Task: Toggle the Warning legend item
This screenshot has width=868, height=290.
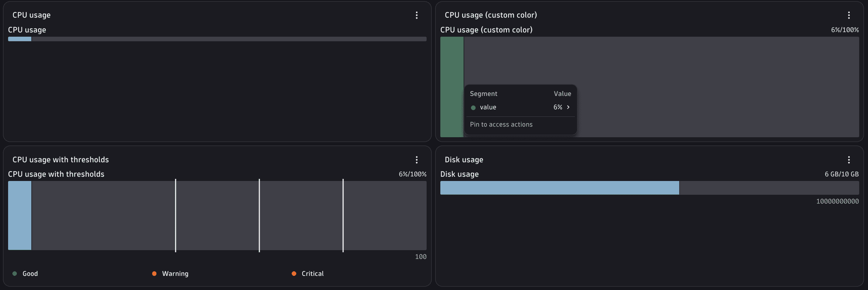Action: (170, 273)
